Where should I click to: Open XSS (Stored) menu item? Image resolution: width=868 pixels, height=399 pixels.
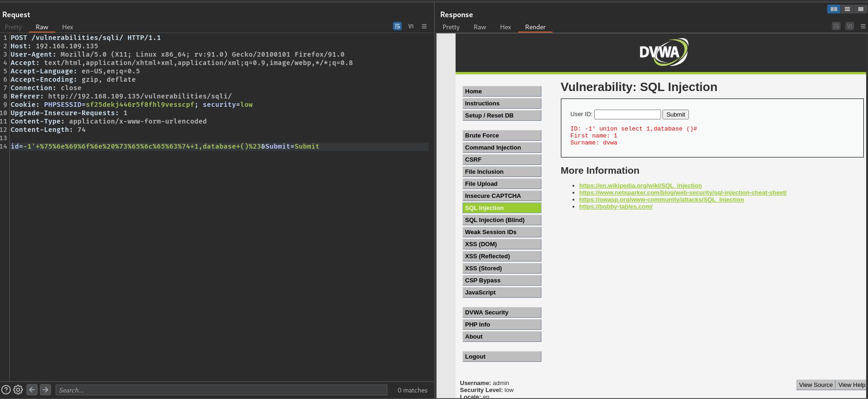click(x=502, y=268)
